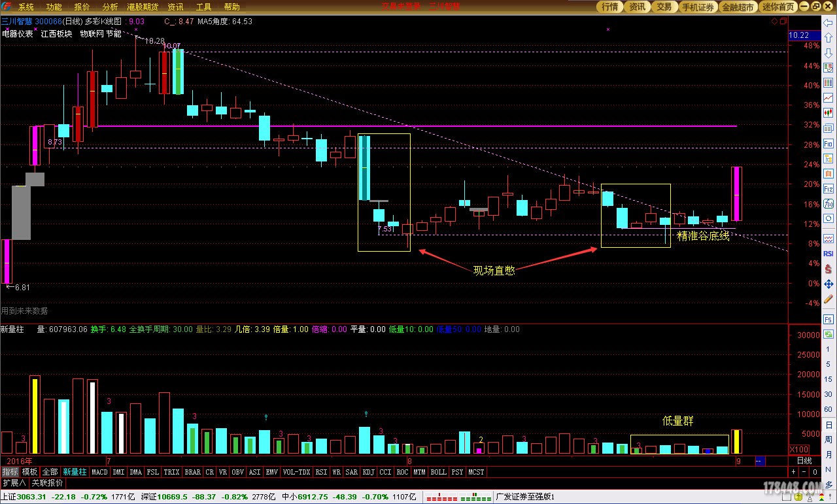Viewport: 837px width, 504px height.
Task: Select the weekly 周 period button
Action: point(828,440)
